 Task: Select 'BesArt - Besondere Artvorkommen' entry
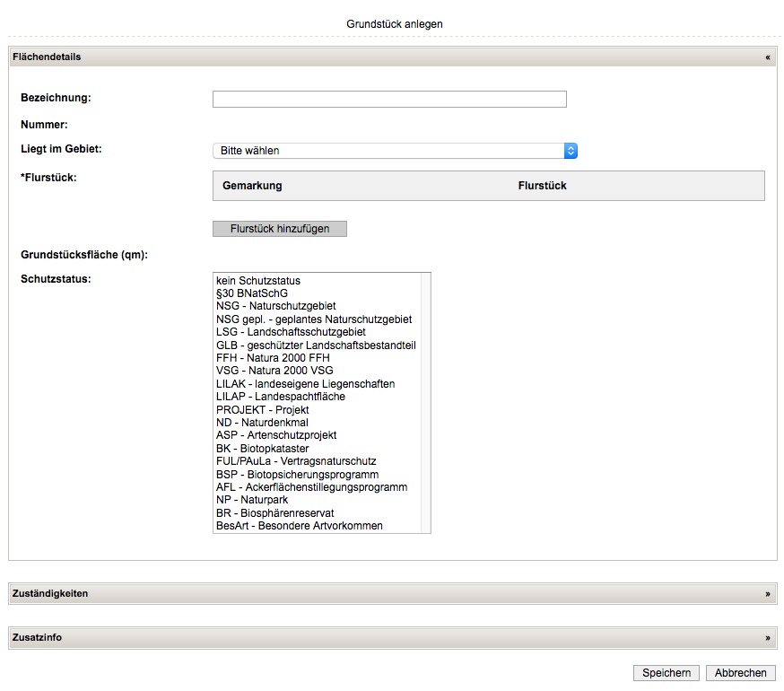(x=300, y=526)
